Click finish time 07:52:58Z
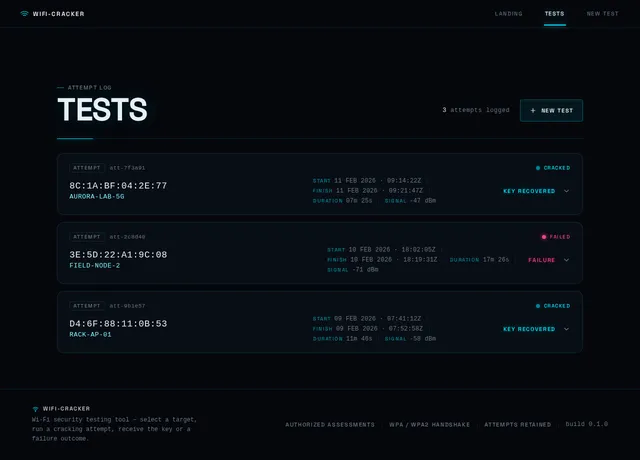 pos(406,329)
